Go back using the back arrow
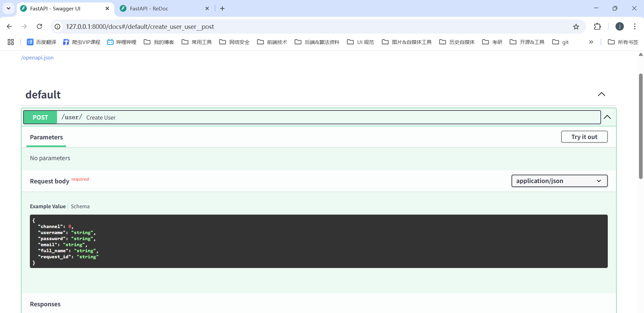The height and width of the screenshot is (313, 644). (x=9, y=27)
